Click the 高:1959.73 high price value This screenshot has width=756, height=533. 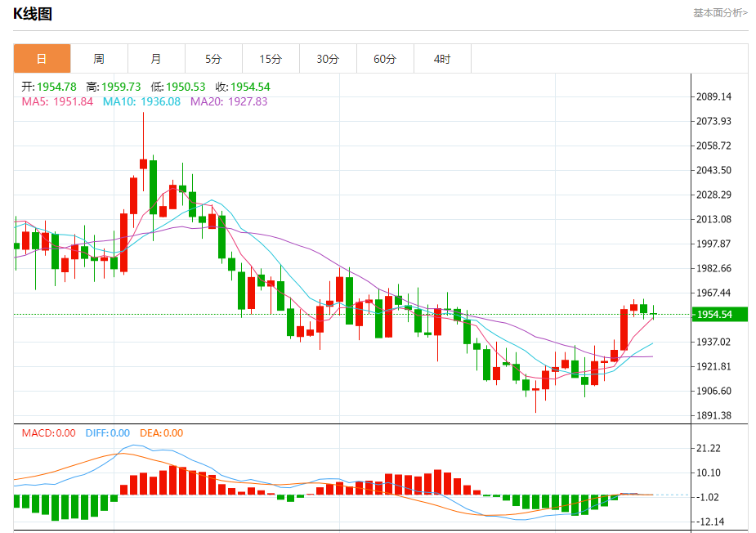coord(114,87)
